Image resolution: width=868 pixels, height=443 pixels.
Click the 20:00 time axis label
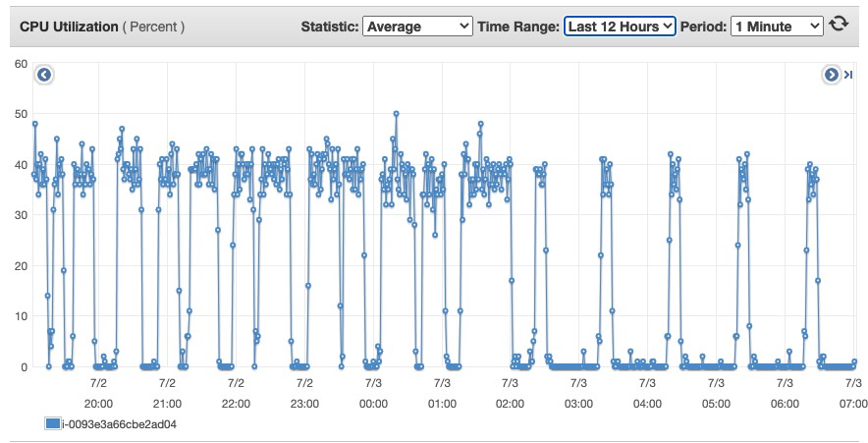[98, 404]
